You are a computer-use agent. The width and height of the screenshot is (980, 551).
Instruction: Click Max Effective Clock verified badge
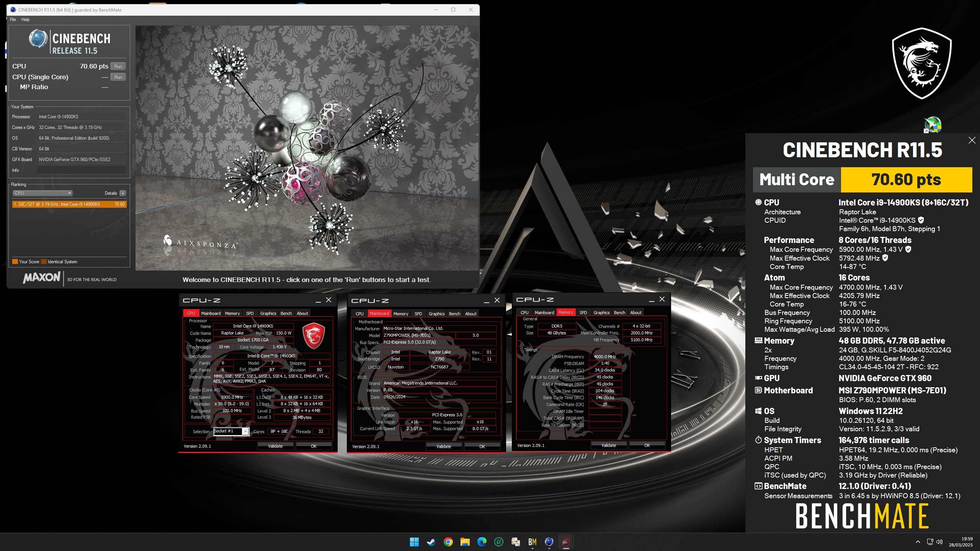click(885, 258)
